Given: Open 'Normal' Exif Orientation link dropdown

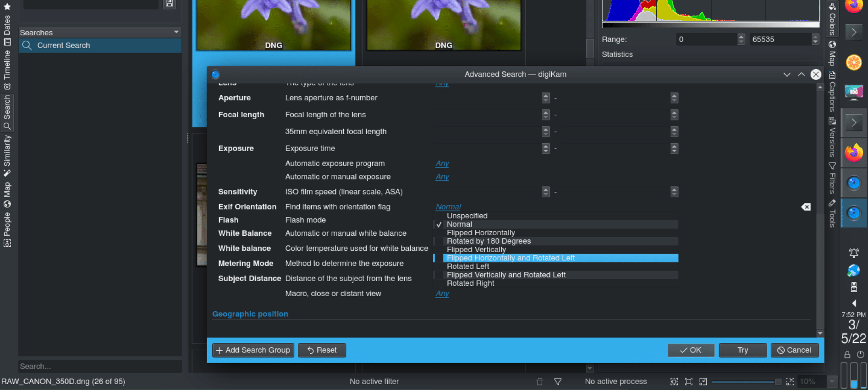Looking at the screenshot, I should [x=448, y=207].
